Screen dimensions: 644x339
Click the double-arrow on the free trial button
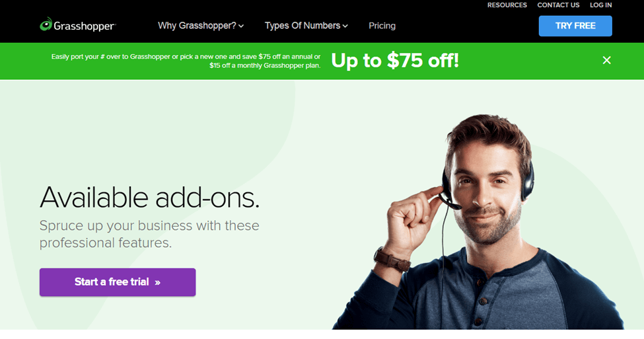[158, 283]
